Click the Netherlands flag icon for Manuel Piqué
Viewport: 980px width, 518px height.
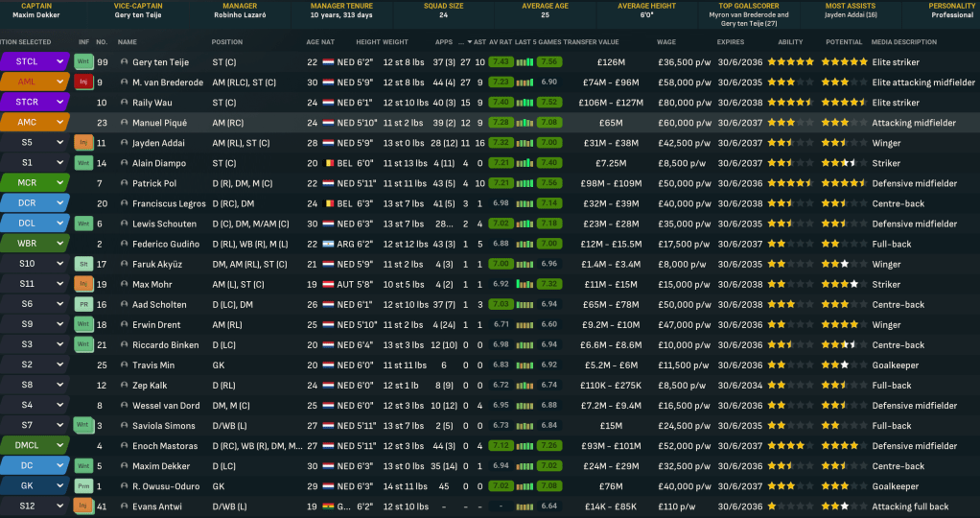(x=328, y=123)
